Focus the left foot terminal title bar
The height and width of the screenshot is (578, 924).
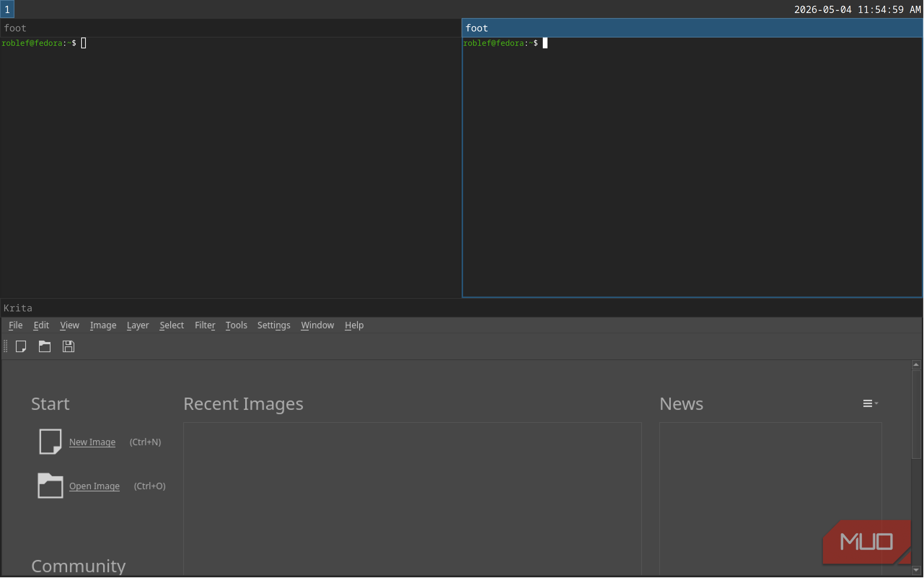coord(230,28)
